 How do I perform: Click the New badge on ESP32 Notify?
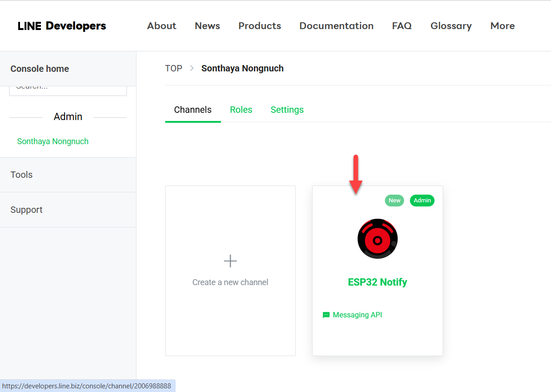pos(394,201)
